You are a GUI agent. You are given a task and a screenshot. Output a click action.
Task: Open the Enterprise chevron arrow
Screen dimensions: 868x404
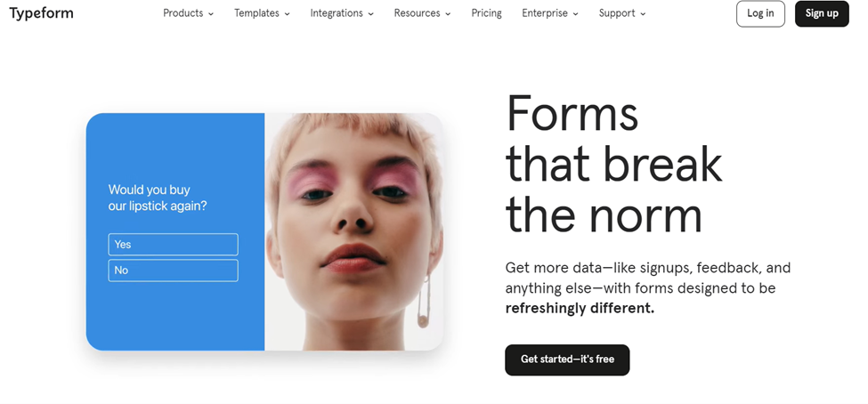pos(576,14)
